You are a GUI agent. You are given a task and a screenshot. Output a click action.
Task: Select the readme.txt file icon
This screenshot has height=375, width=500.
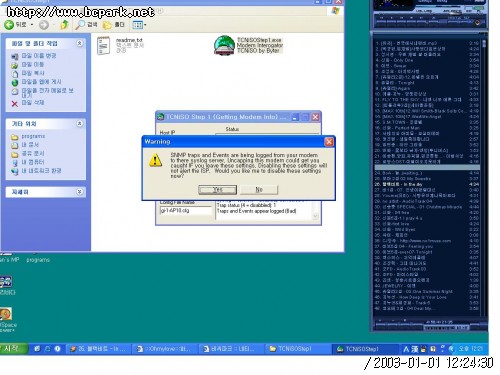103,46
